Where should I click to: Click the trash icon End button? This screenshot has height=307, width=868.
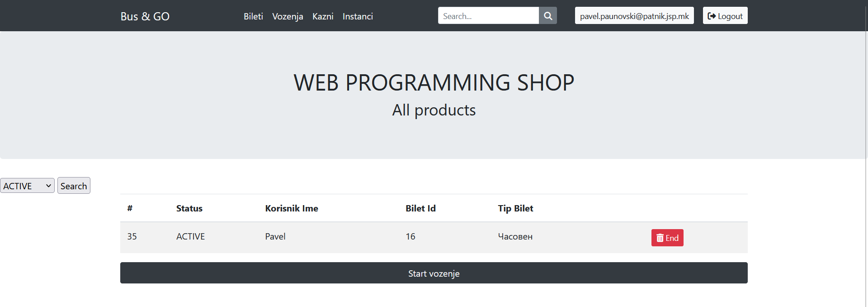pyautogui.click(x=667, y=238)
